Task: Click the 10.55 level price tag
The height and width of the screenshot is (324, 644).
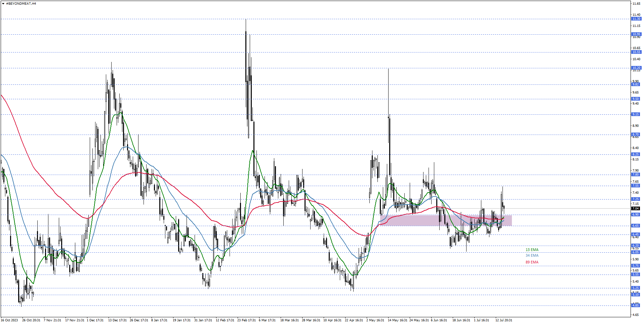Action: (x=636, y=52)
